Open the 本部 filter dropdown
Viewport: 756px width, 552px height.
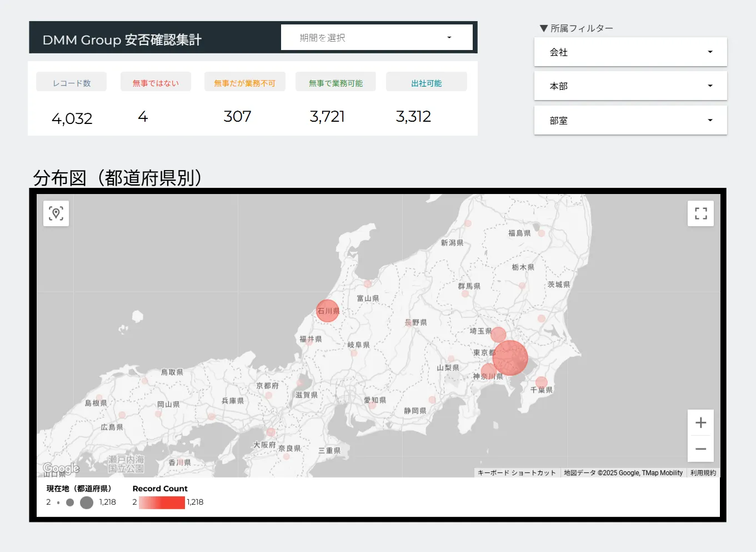[630, 86]
